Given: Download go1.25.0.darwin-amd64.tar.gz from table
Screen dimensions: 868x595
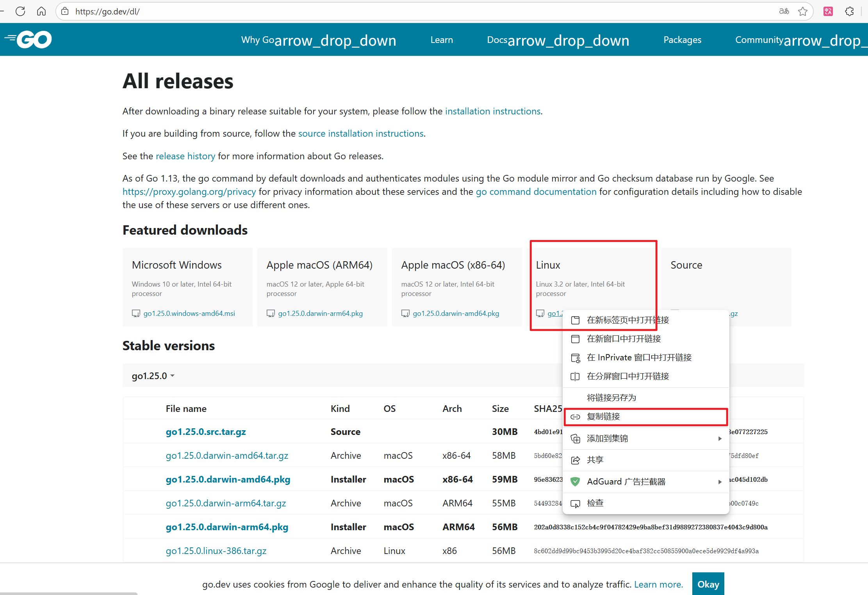Looking at the screenshot, I should pos(227,456).
